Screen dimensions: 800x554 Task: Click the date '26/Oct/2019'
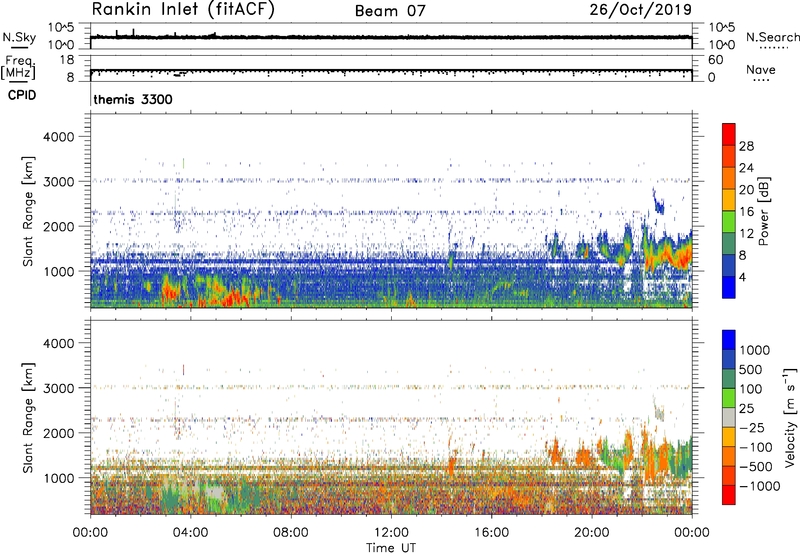click(641, 10)
